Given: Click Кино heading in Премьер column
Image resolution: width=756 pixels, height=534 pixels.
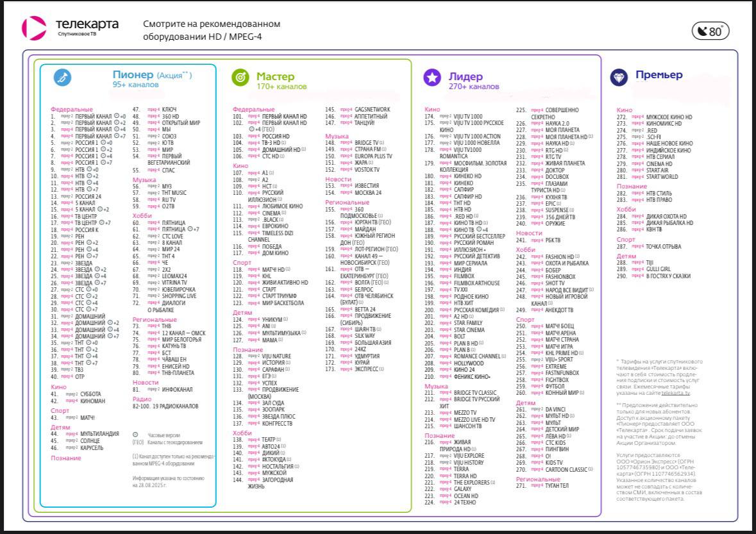Looking at the screenshot, I should pyautogui.click(x=625, y=110).
